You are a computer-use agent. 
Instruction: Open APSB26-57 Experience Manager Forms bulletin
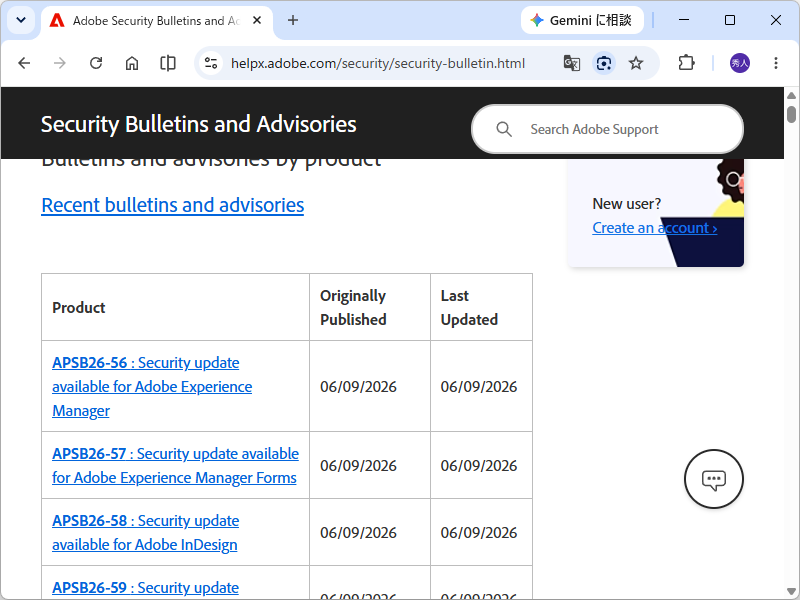coord(176,466)
